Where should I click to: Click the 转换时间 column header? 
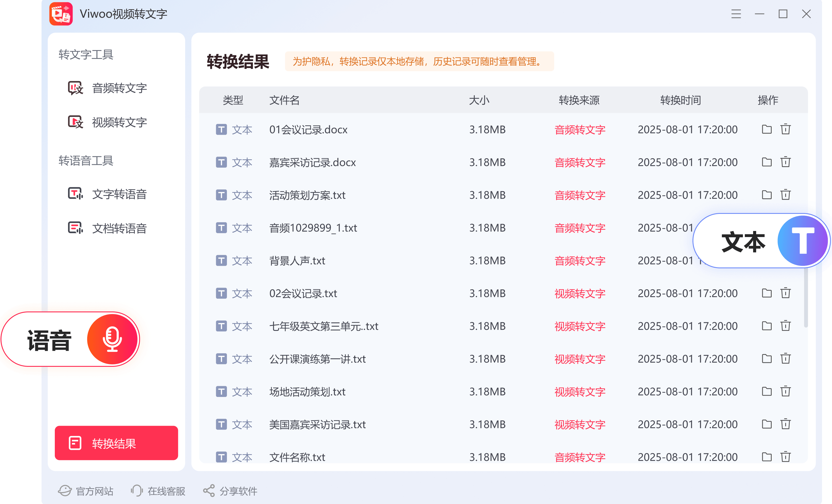pyautogui.click(x=680, y=100)
